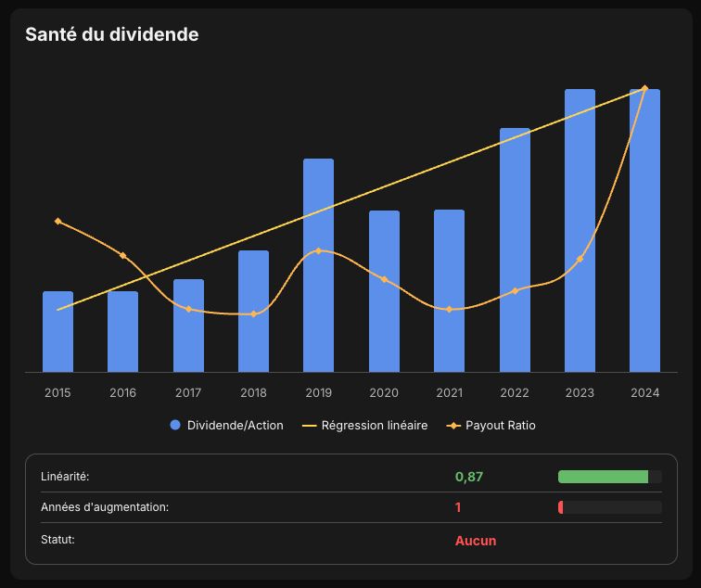This screenshot has width=701, height=588.
Task: Toggle the Payout Ratio legend entry
Action: pos(491,426)
